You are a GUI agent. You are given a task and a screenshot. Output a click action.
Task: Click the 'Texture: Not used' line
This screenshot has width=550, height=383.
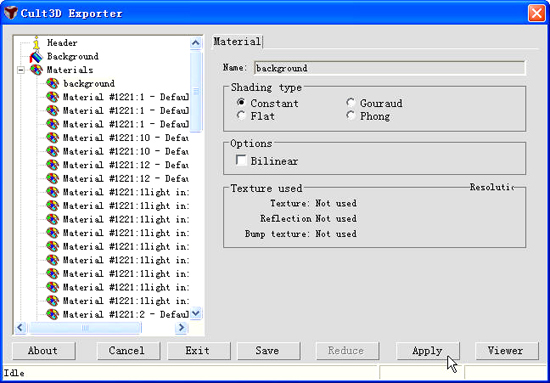pos(313,203)
